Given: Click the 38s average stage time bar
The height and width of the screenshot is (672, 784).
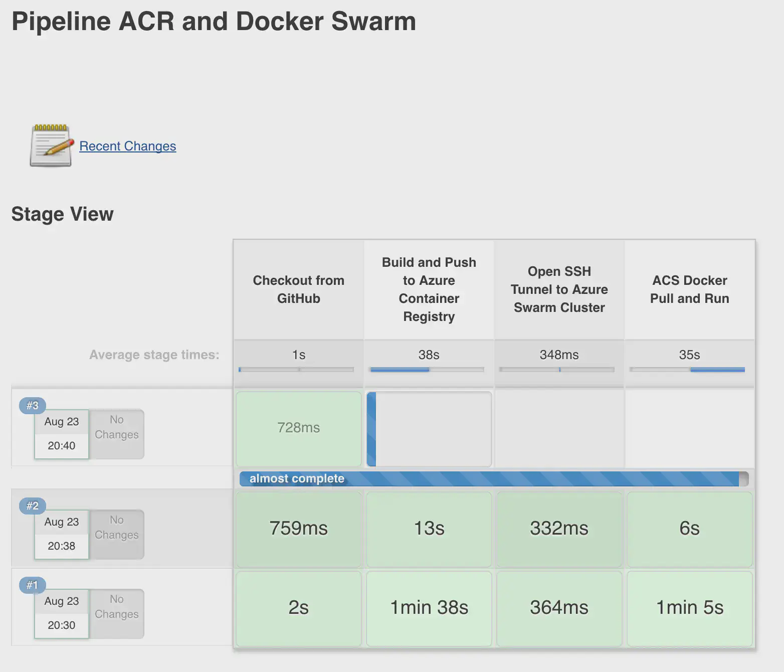Looking at the screenshot, I should 427,370.
